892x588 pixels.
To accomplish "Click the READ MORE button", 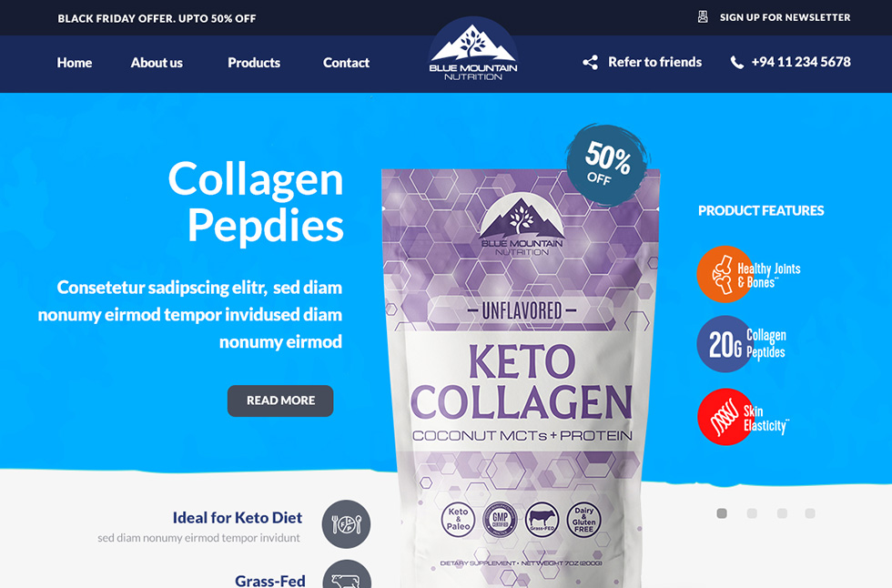I will pos(280,400).
